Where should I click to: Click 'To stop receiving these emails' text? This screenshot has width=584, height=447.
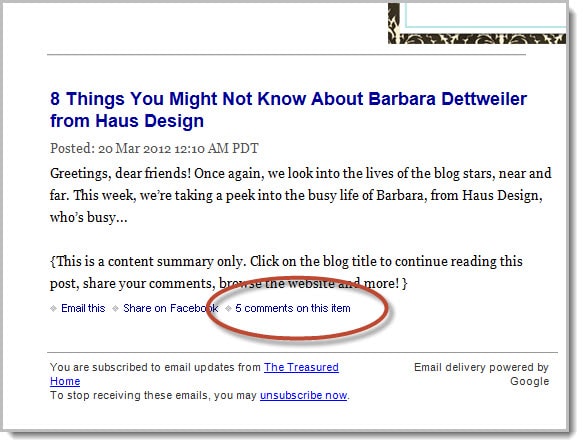click(x=153, y=395)
